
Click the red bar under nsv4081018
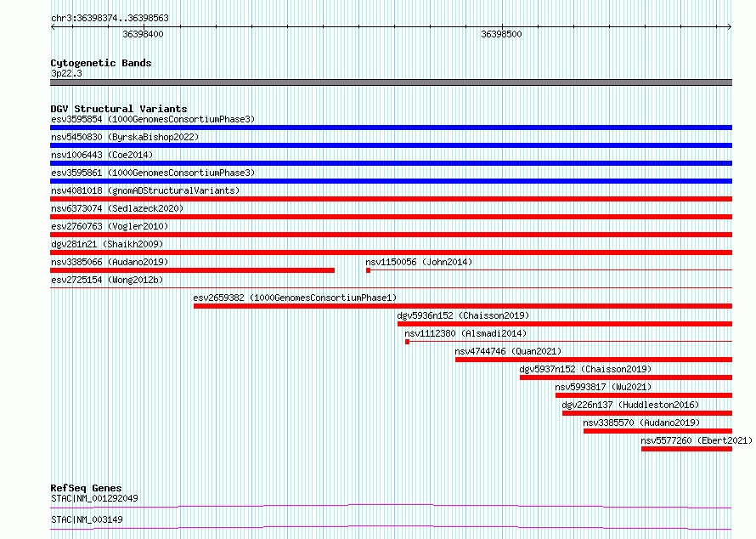[x=391, y=199]
